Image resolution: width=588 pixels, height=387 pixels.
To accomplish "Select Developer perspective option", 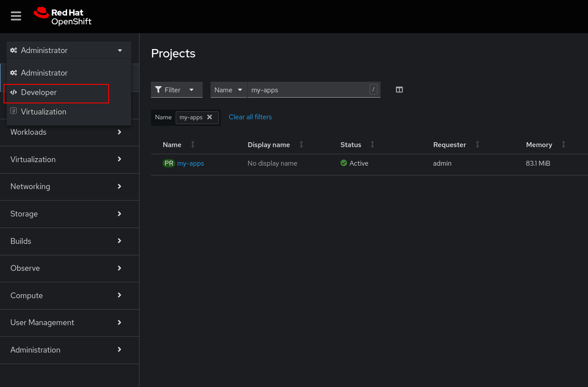I will pyautogui.click(x=39, y=92).
